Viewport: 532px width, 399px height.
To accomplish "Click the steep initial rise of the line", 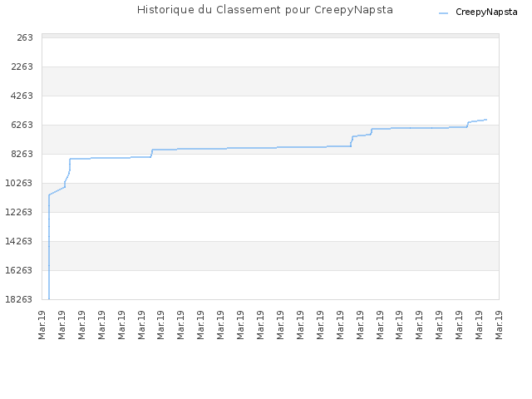I will 49,247.
